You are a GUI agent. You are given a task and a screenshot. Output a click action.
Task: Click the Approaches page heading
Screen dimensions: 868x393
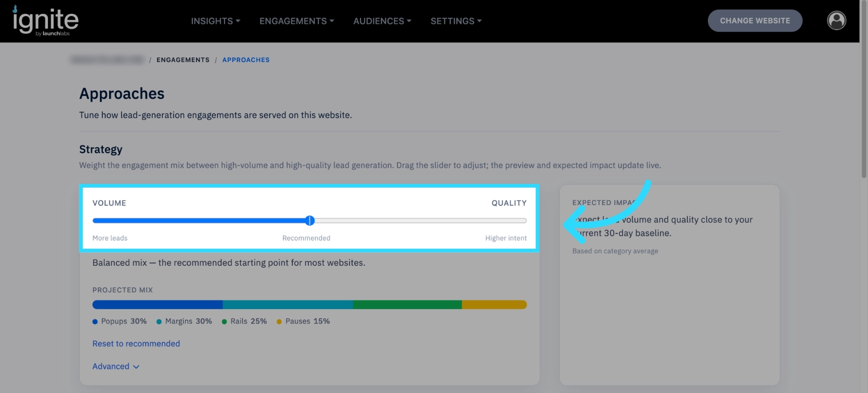122,94
